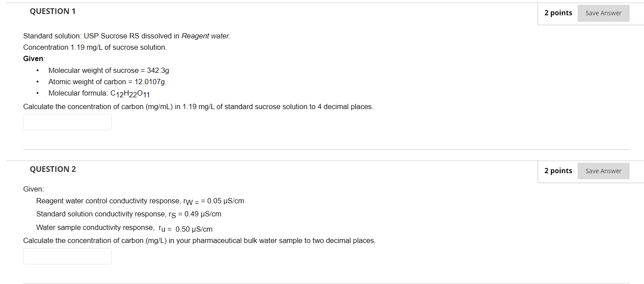Click the italic text Reagent water
The height and width of the screenshot is (284, 644).
point(205,36)
